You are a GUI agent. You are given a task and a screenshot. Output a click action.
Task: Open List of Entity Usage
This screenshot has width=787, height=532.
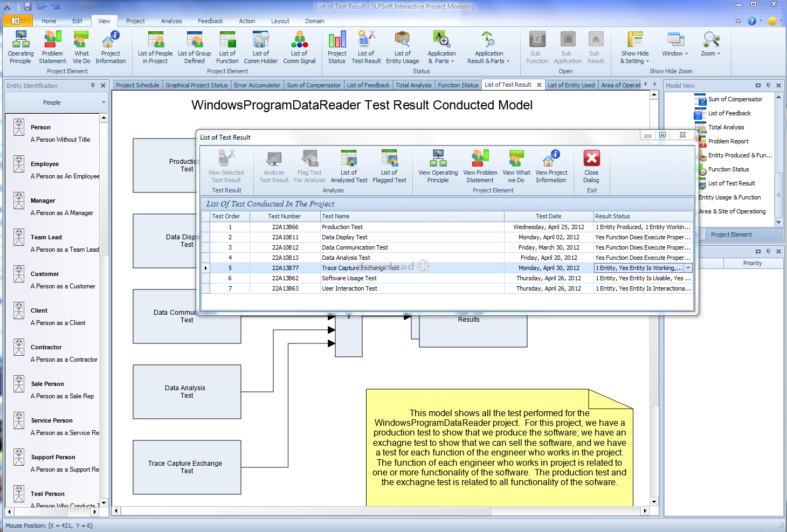402,47
